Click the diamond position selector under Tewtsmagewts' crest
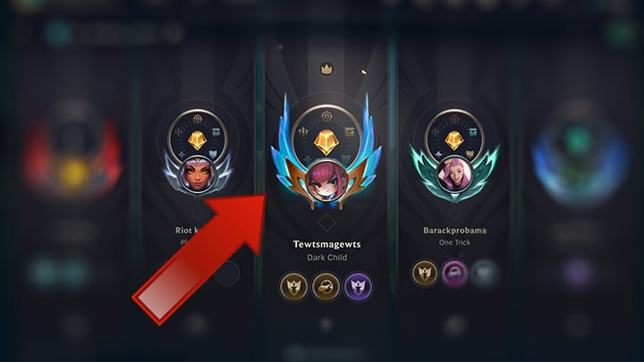The image size is (644, 362). pyautogui.click(x=326, y=223)
